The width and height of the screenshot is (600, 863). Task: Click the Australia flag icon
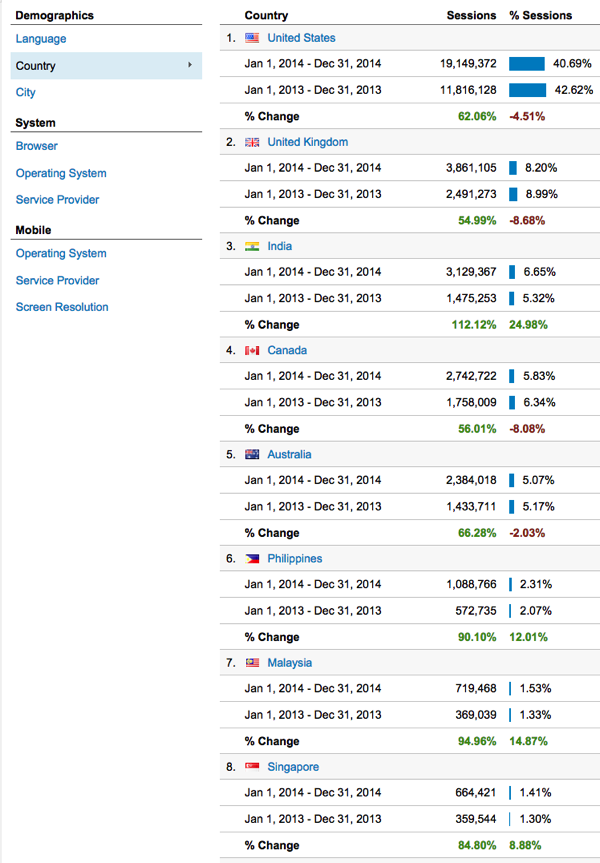tap(252, 455)
